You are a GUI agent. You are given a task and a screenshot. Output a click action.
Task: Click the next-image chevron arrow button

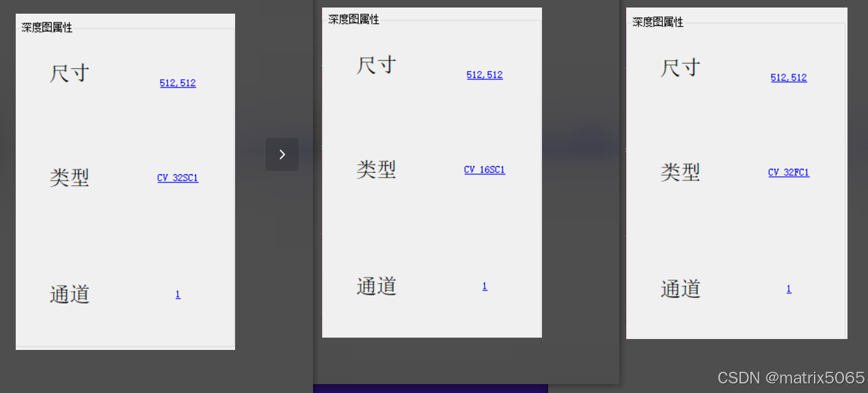[282, 154]
